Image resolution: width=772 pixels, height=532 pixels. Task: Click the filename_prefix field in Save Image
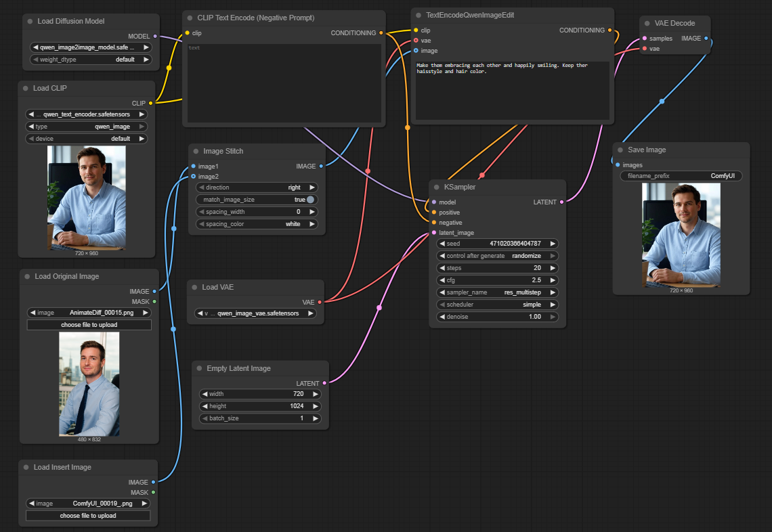point(681,176)
